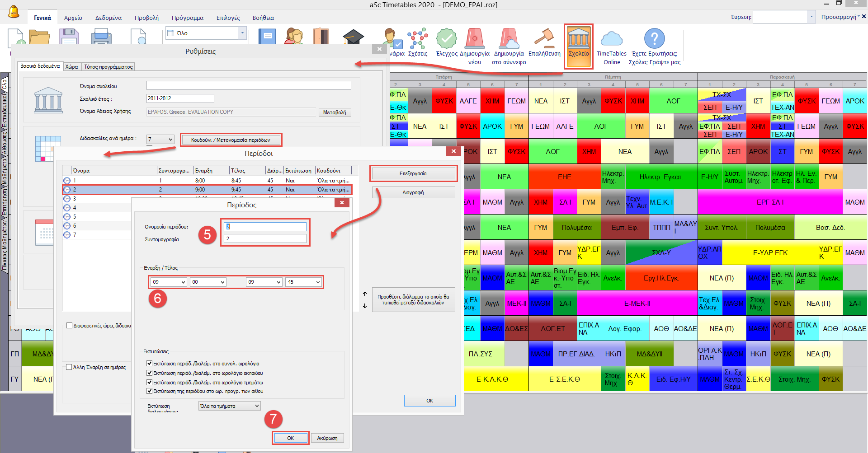The width and height of the screenshot is (868, 453).
Task: Open the Επαλήθευση gavel icon
Action: [x=544, y=39]
